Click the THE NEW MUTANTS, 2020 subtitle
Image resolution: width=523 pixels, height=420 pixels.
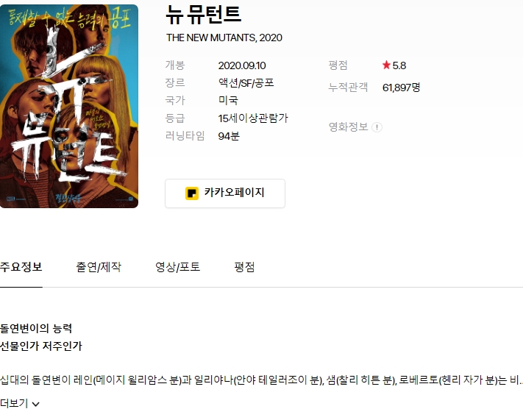[x=224, y=38]
